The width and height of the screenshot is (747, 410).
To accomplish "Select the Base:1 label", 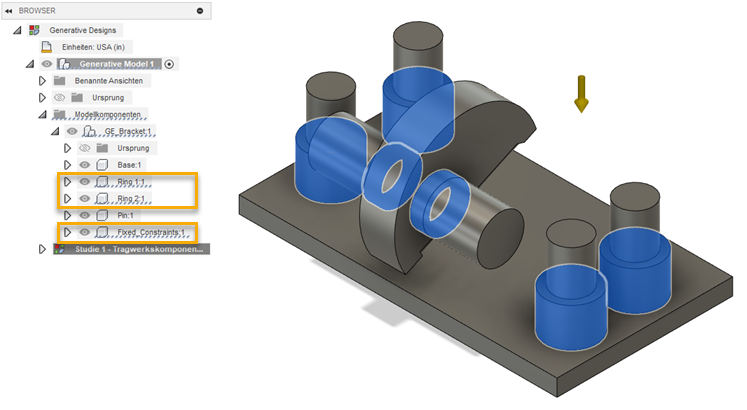I will point(129,165).
